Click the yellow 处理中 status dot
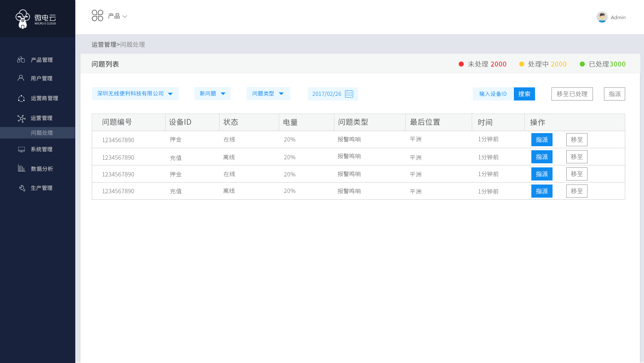The height and width of the screenshot is (363, 644). [522, 64]
